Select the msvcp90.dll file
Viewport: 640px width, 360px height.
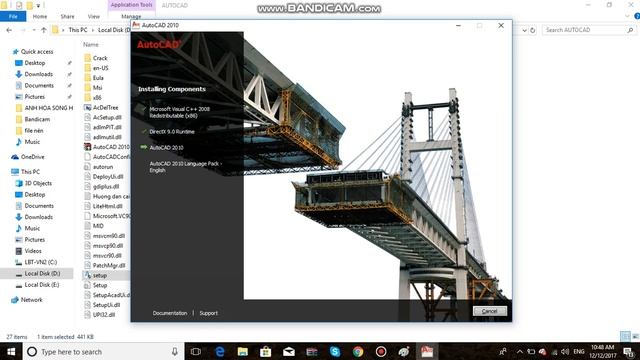108,246
